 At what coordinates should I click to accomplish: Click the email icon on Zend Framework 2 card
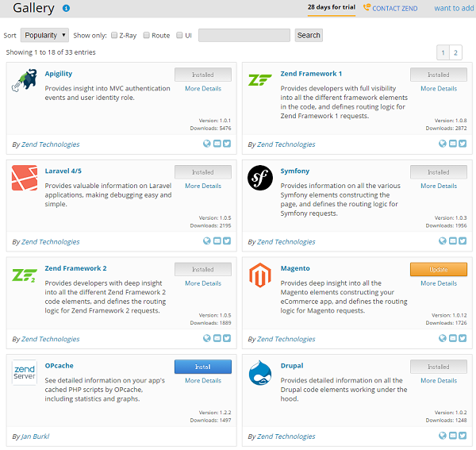coord(217,338)
